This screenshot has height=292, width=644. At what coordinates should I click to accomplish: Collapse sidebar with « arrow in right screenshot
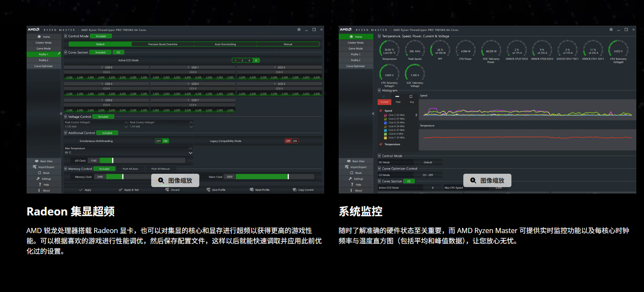[x=373, y=114]
